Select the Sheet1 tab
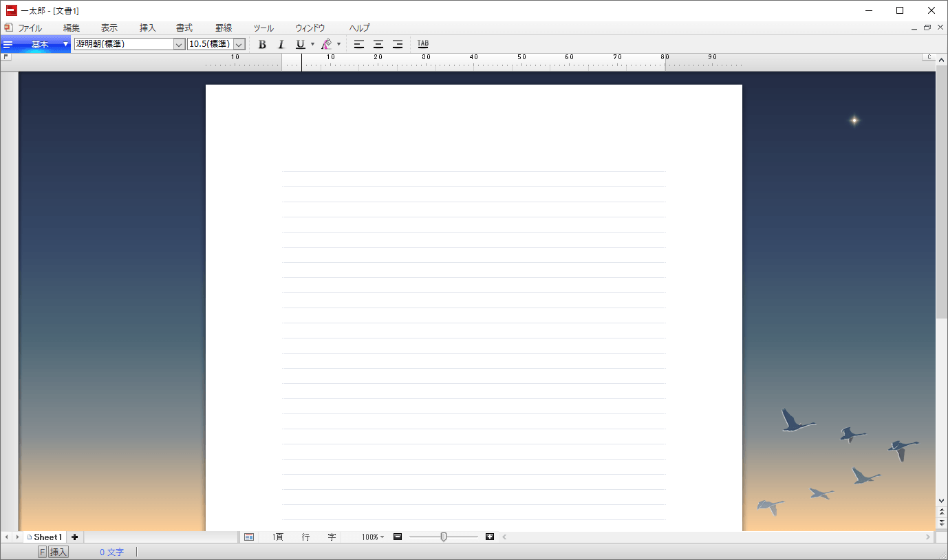This screenshot has height=560, width=948. 45,537
